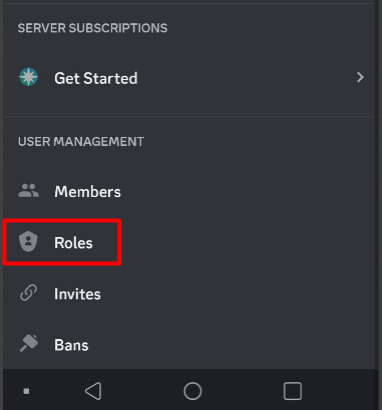
Task: Click the Members people icon
Action: click(28, 191)
